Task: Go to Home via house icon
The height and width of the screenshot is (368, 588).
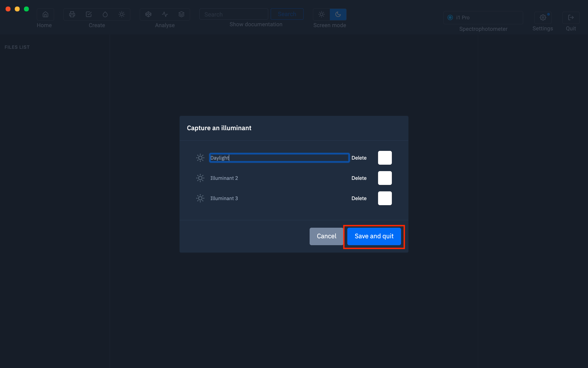Action: pos(45,14)
